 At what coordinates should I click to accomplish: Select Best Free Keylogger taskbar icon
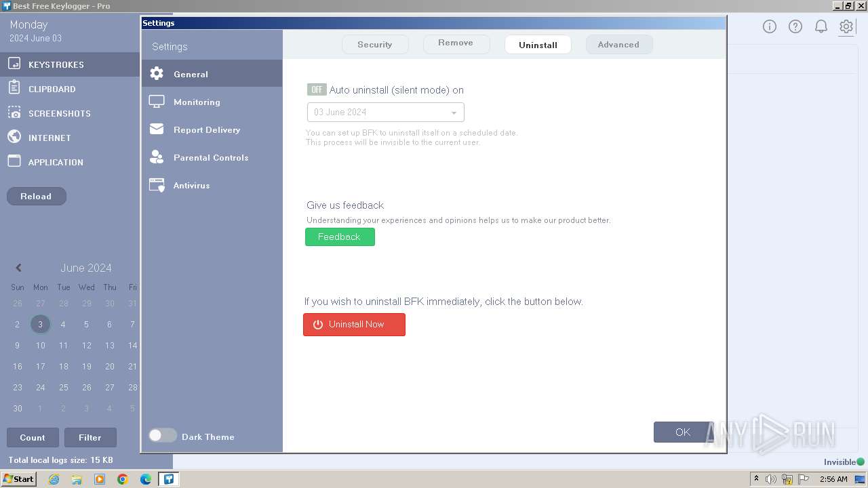click(x=169, y=479)
